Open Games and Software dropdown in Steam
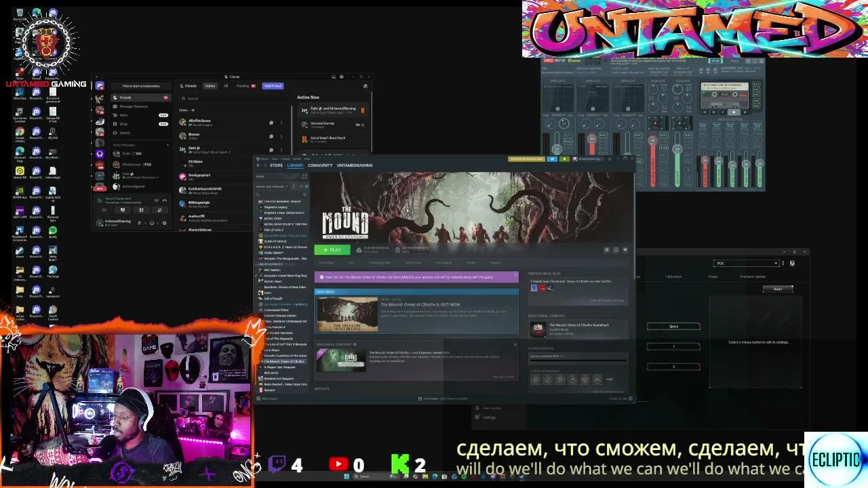 click(x=273, y=186)
